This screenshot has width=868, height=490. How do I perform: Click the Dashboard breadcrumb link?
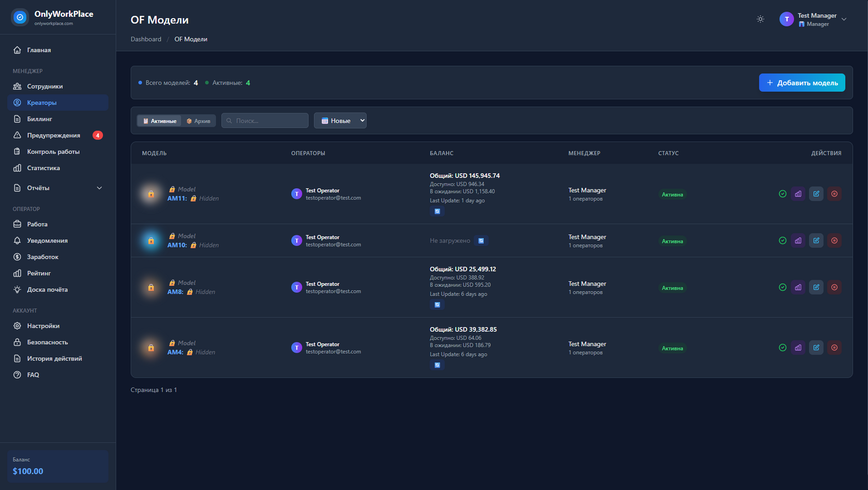(146, 39)
